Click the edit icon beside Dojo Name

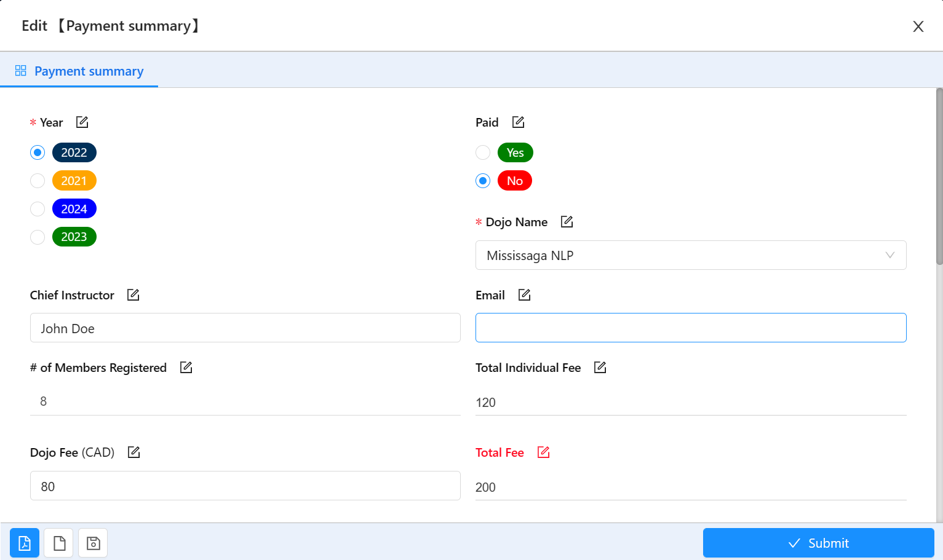[567, 221]
